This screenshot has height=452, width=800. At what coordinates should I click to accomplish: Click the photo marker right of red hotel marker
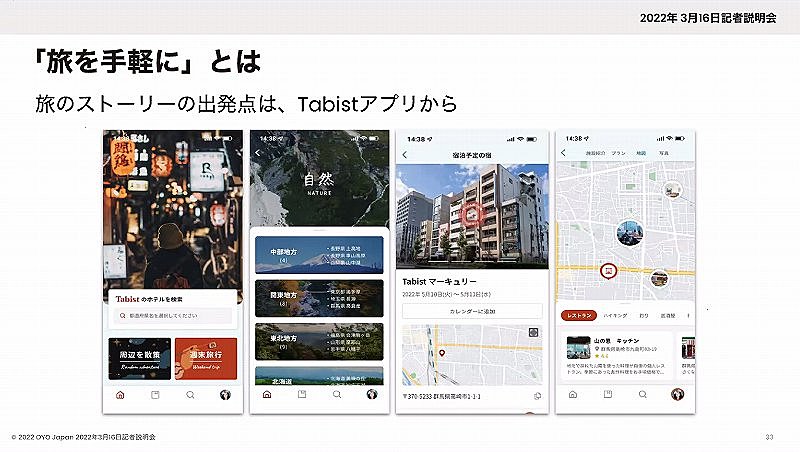click(659, 279)
